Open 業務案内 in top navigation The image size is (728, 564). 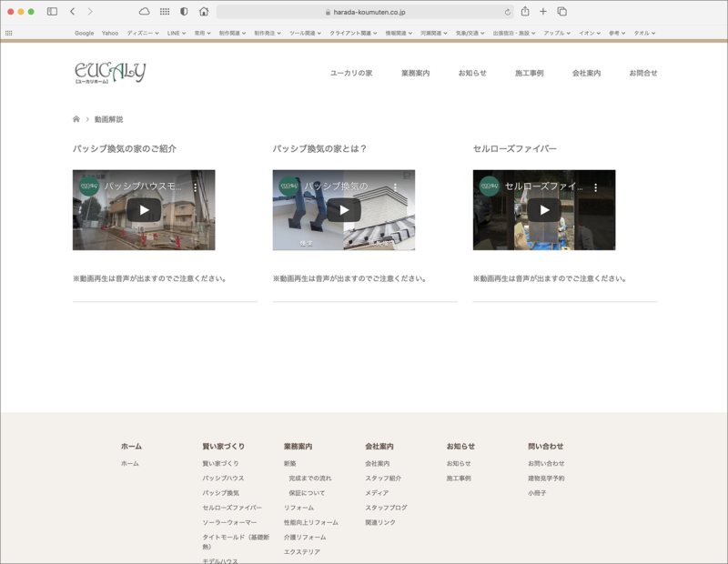click(416, 73)
